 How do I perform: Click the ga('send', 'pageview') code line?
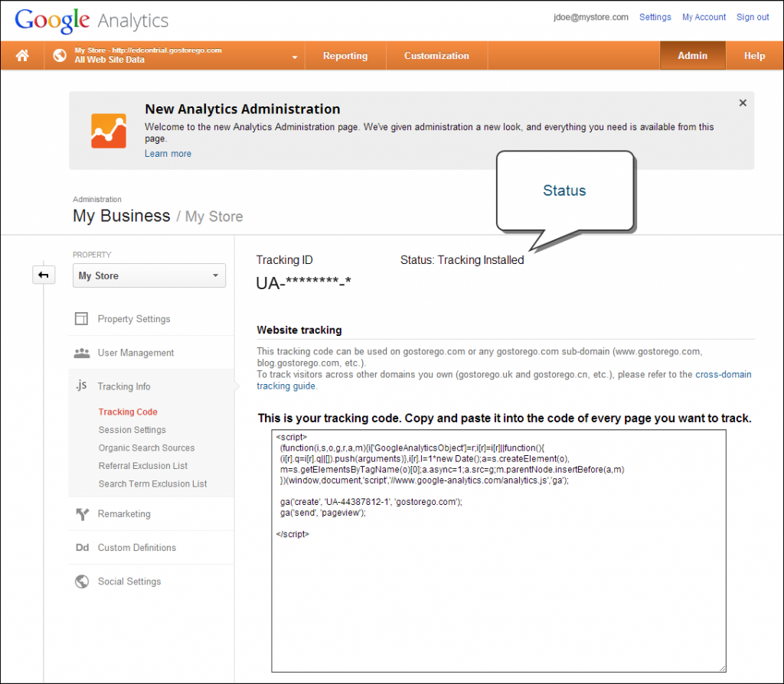[323, 513]
